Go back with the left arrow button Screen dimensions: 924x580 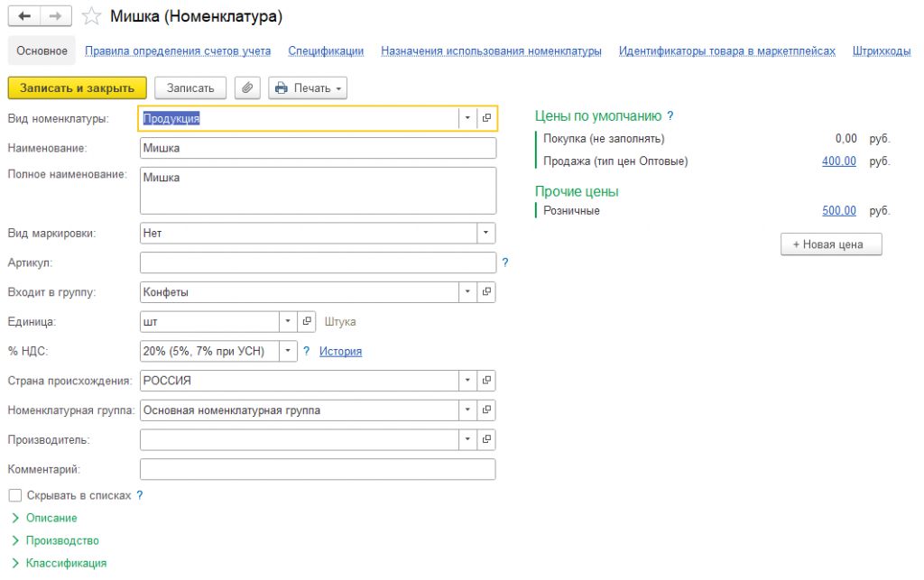[24, 16]
